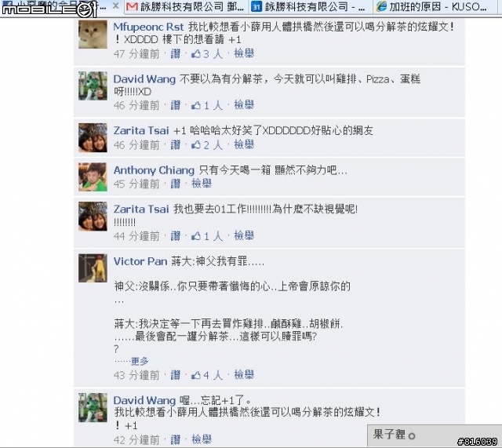Like the last David Wang comment via 讚
Screen dimensions: 502x448
coord(175,439)
